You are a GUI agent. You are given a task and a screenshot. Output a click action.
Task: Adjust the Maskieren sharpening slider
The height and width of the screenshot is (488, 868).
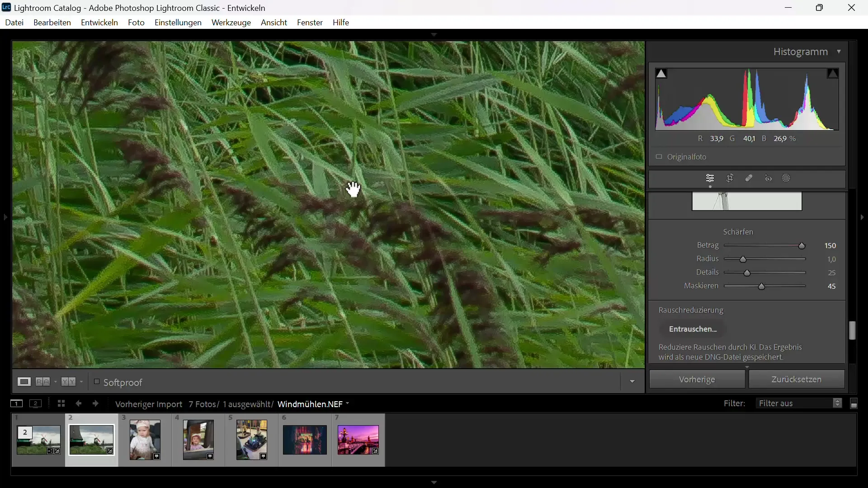click(x=762, y=286)
